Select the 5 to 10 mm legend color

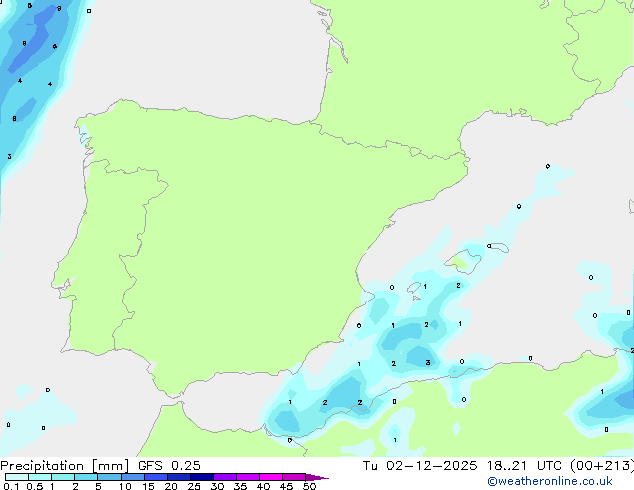point(109,477)
